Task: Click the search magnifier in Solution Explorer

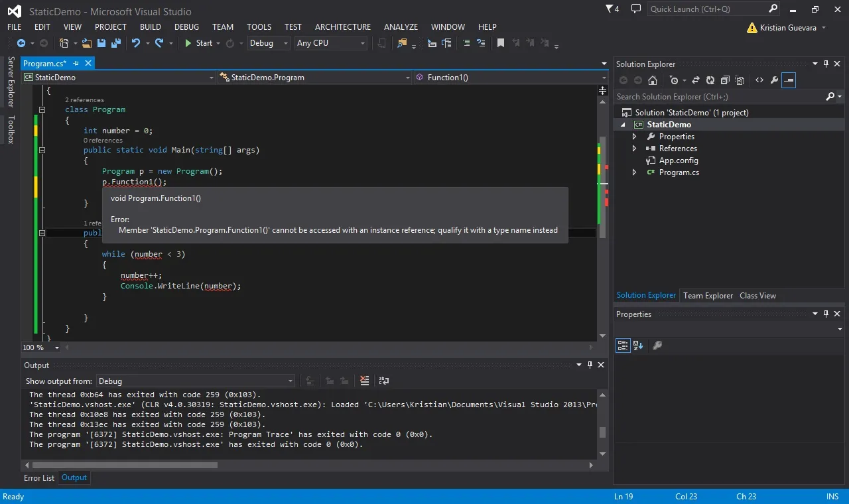Action: click(830, 97)
